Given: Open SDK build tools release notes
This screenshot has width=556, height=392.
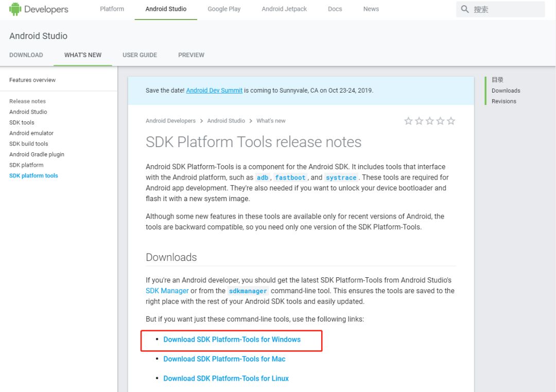Looking at the screenshot, I should point(28,144).
